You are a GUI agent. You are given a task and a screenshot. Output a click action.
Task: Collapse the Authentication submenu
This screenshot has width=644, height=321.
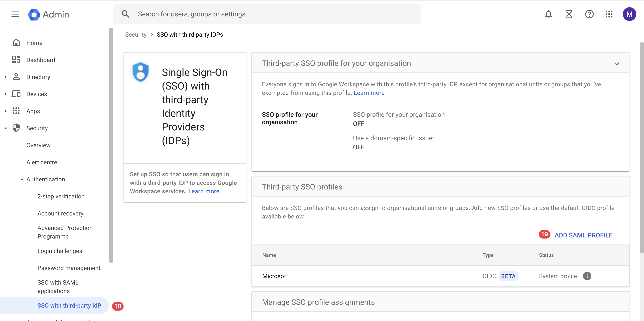pos(22,179)
